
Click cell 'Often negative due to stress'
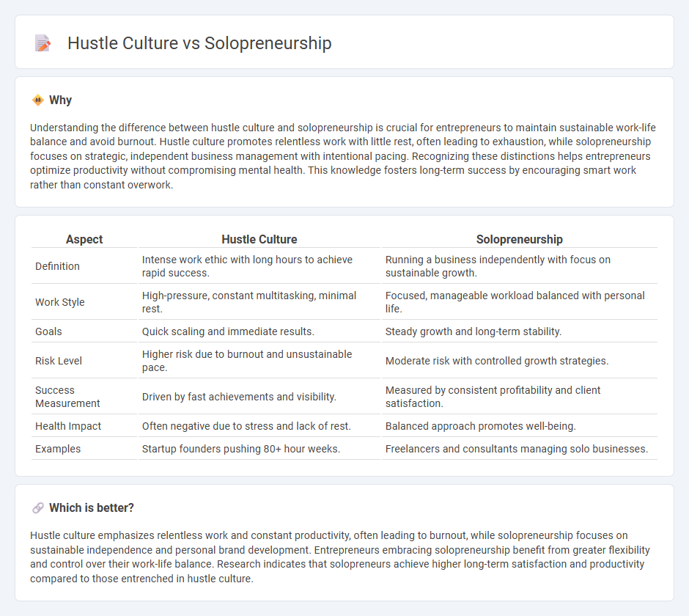click(x=259, y=426)
